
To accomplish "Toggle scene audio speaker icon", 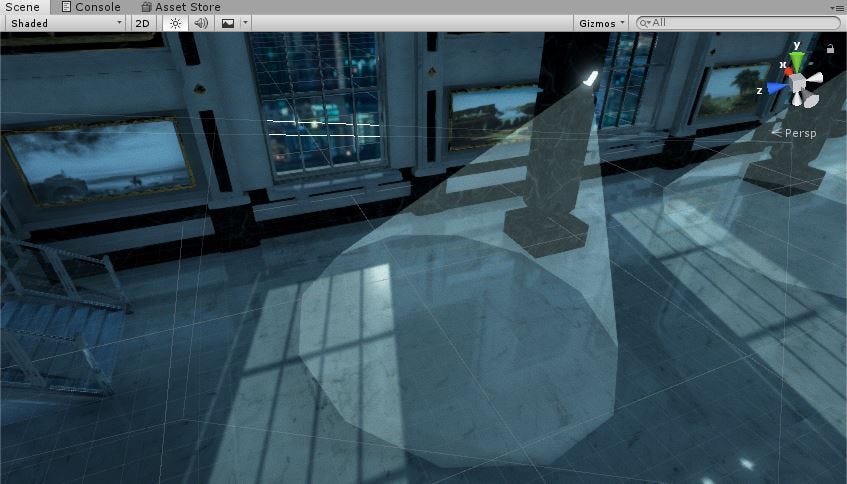I will coord(201,23).
